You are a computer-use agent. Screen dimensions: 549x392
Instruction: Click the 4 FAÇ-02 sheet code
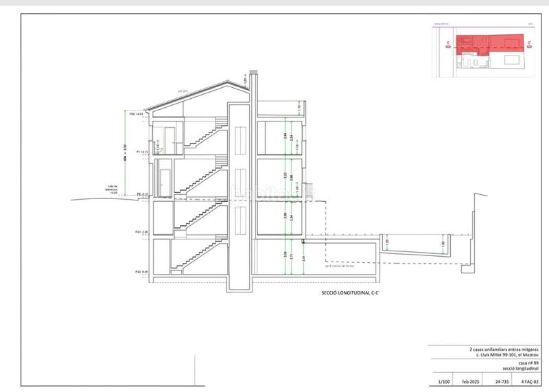tap(531, 381)
